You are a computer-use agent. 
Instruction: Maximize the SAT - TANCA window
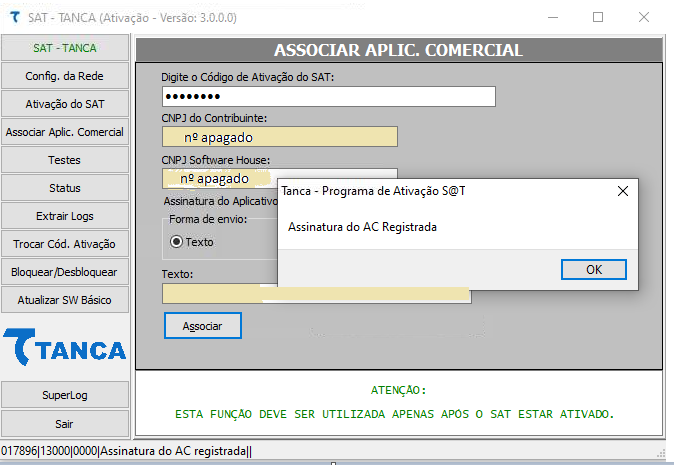click(x=598, y=17)
